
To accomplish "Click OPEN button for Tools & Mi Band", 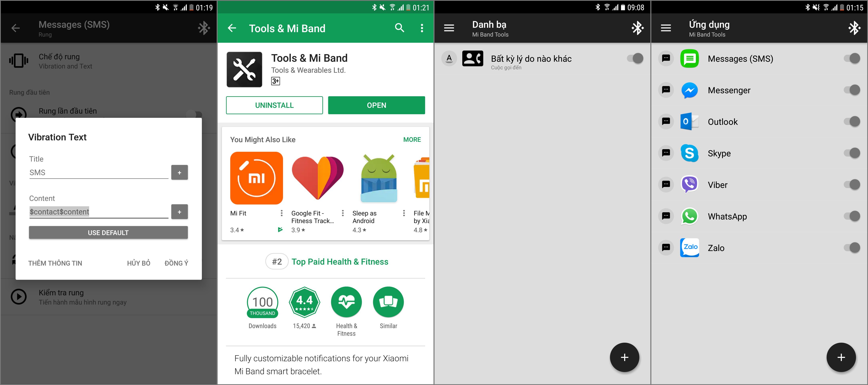I will pos(376,105).
